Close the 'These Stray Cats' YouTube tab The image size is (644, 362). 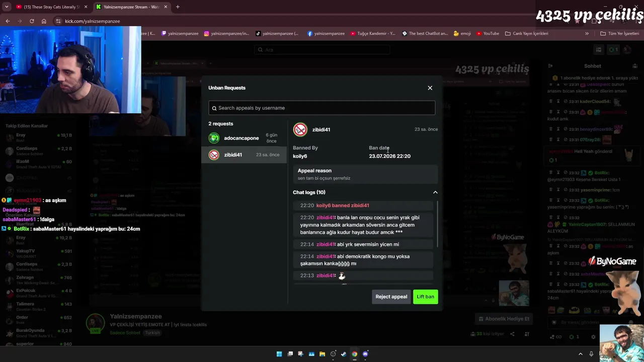(x=86, y=7)
